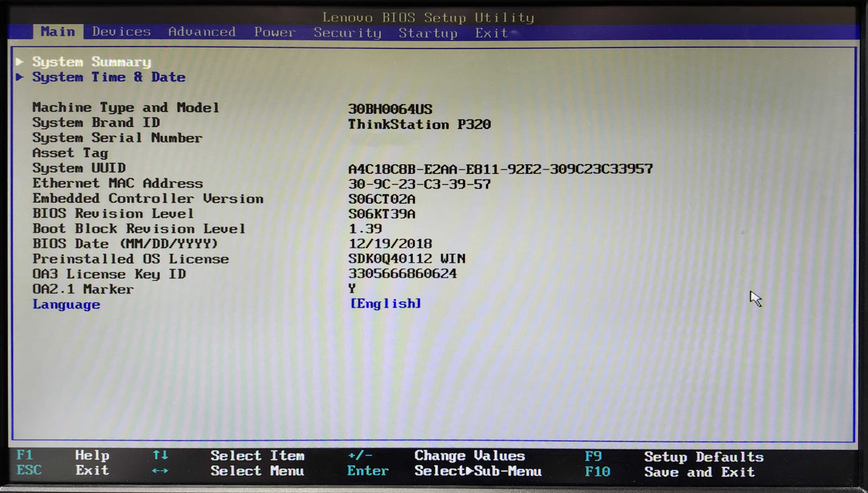Viewport: 868px width, 493px height.
Task: Click the Lenovo BIOS Setup Utility title
Action: (428, 17)
